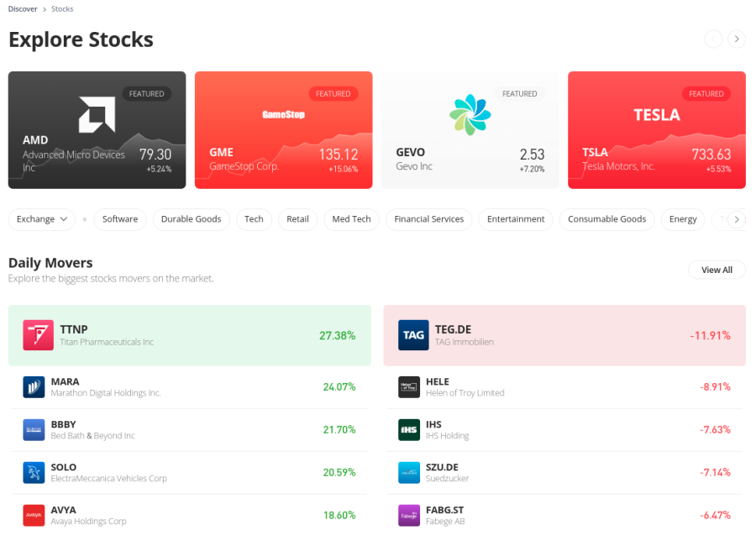Select the Financial Services category filter
The image size is (756, 546).
pos(429,219)
